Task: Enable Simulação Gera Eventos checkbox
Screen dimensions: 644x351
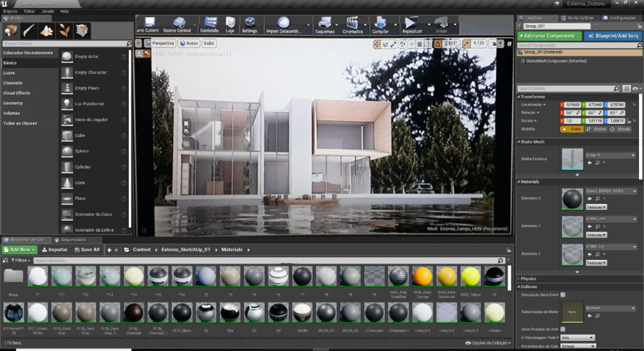Action: pos(563,294)
